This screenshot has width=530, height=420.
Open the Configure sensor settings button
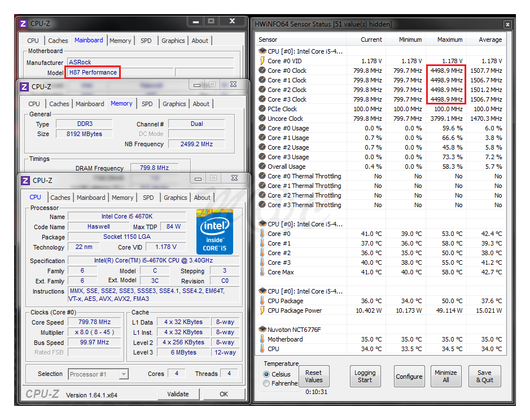pos(409,377)
